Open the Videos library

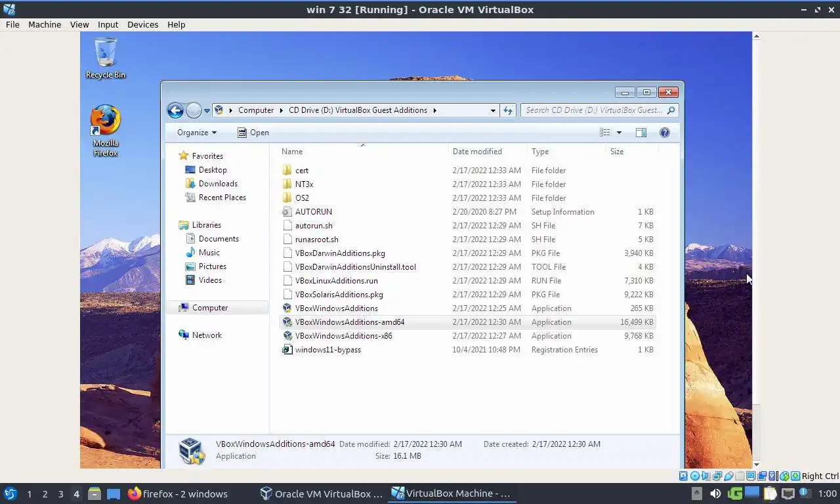pyautogui.click(x=211, y=280)
